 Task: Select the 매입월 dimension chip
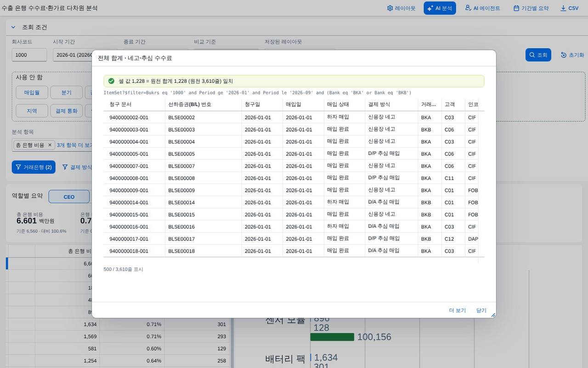coord(32,92)
